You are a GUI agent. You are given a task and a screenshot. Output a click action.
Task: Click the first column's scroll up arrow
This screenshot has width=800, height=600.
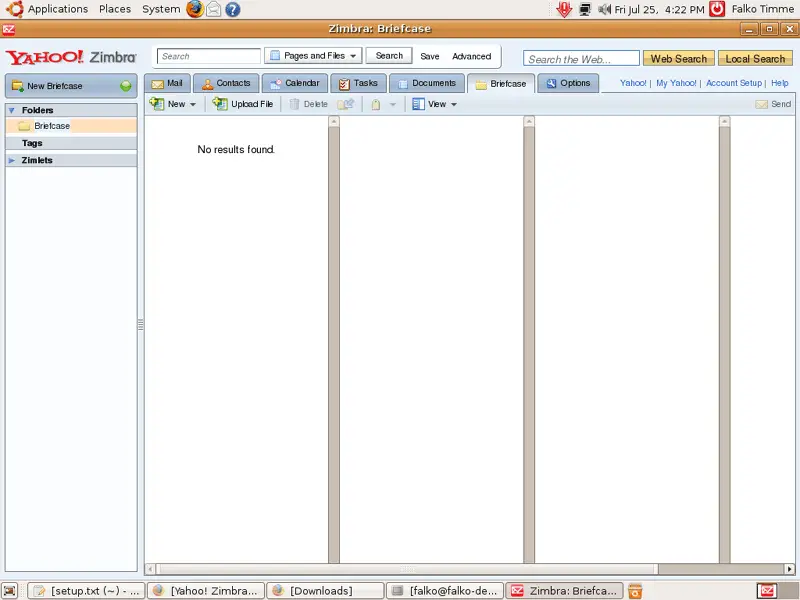pyautogui.click(x=334, y=121)
